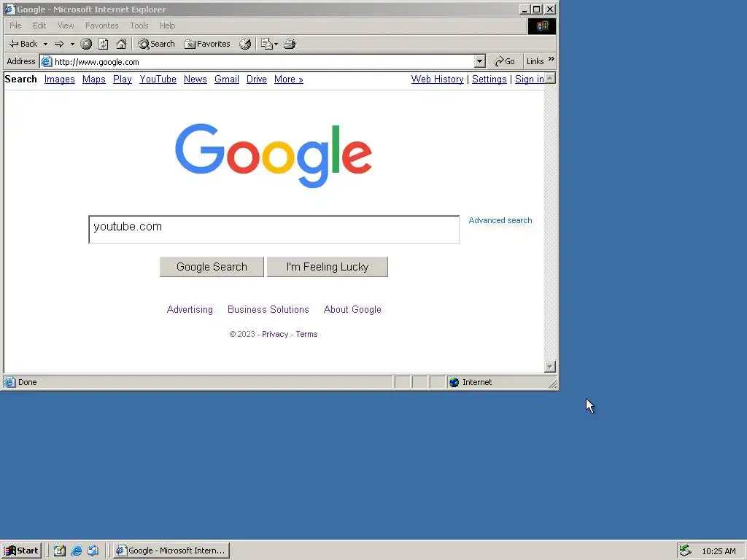
Task: Open the Address bar dropdown arrow
Action: click(x=480, y=61)
